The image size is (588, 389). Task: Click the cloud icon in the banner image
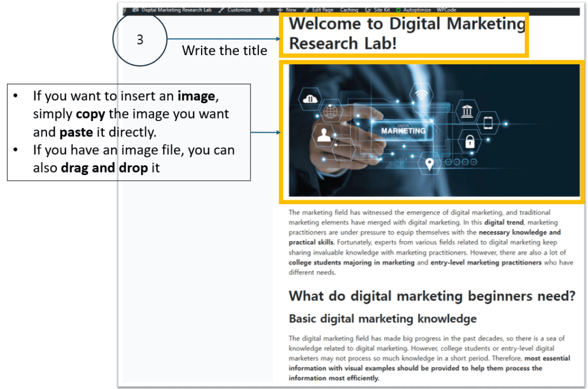(310, 99)
